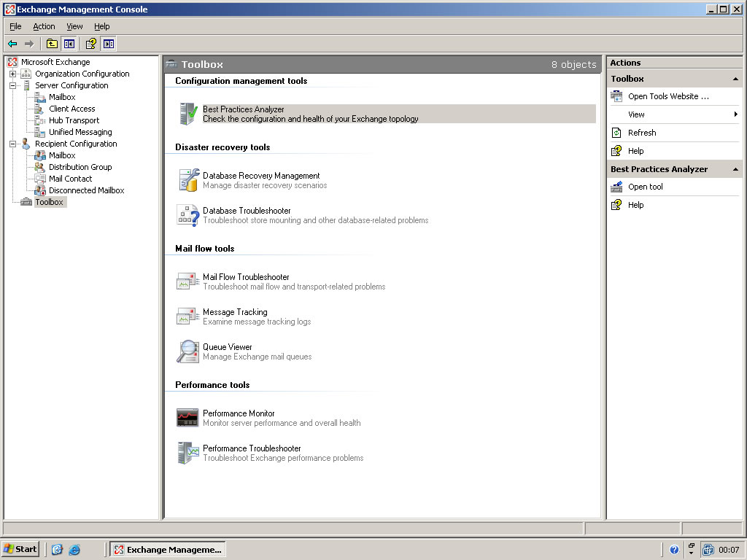This screenshot has height=560, width=747.
Task: Select the Performance Monitor icon
Action: pos(188,418)
